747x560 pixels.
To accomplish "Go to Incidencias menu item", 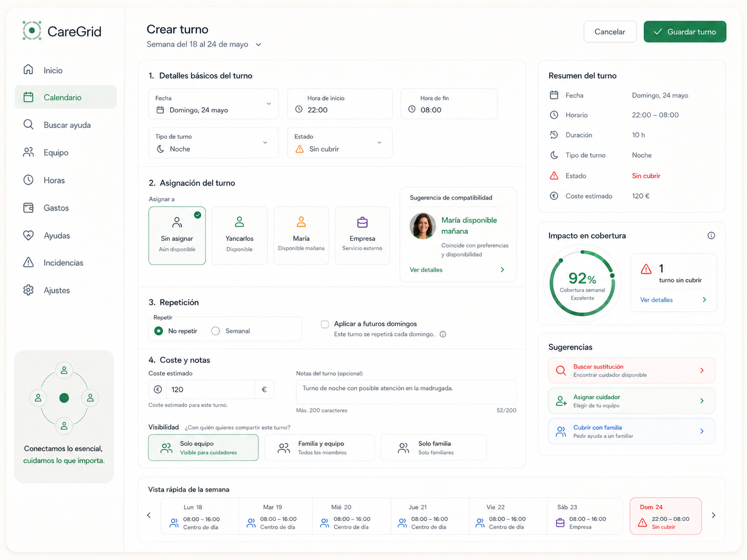I will [x=66, y=262].
